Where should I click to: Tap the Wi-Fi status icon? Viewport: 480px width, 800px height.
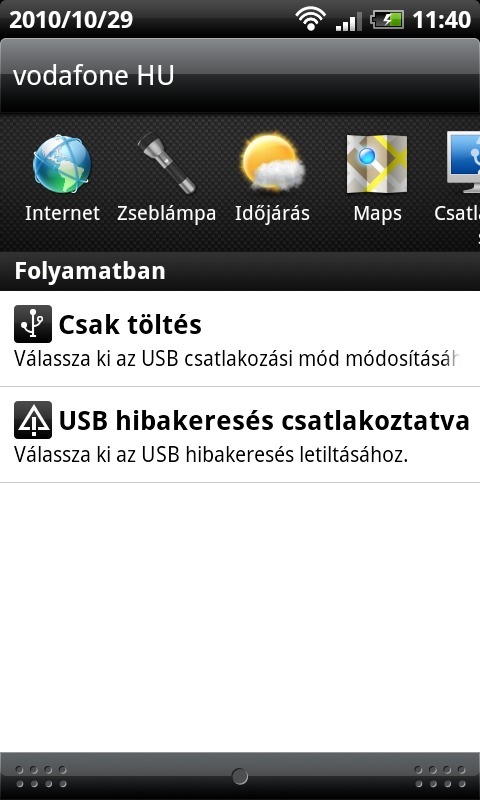point(311,19)
